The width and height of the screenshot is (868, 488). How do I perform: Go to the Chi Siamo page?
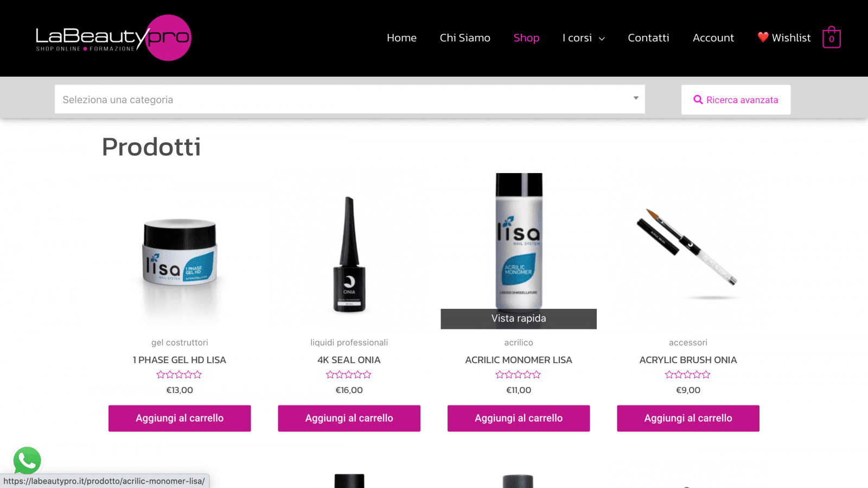tap(465, 37)
